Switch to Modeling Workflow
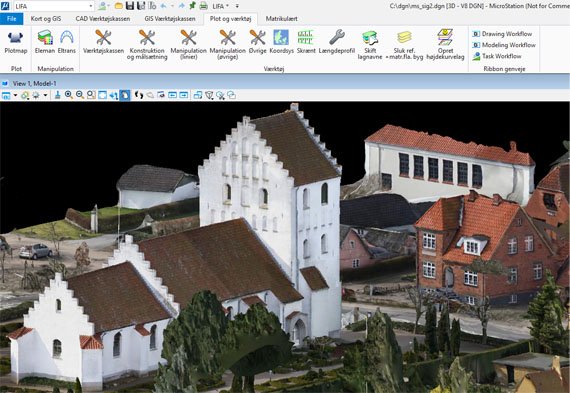The height and width of the screenshot is (393, 570). pyautogui.click(x=504, y=45)
